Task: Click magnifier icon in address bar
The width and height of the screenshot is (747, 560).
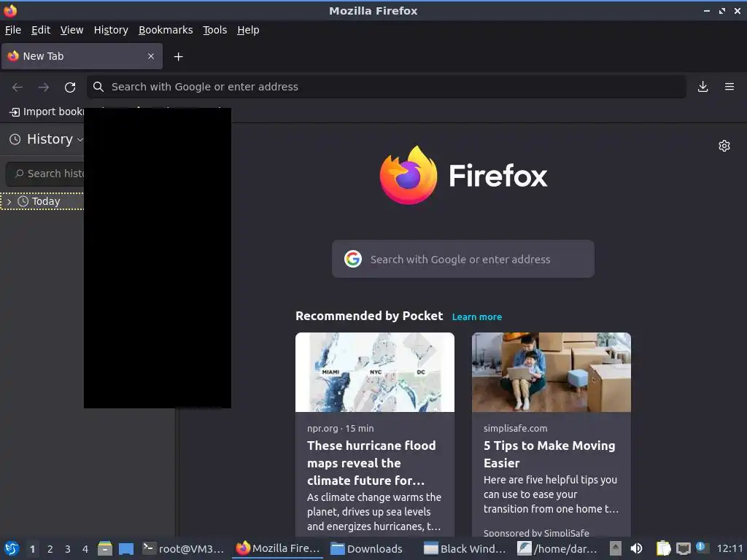Action: coord(98,87)
